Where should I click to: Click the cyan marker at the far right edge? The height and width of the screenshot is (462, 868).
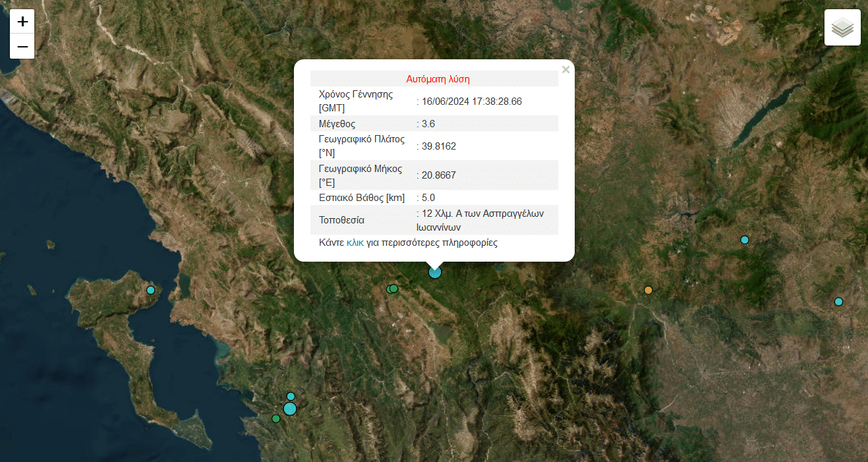tap(838, 302)
